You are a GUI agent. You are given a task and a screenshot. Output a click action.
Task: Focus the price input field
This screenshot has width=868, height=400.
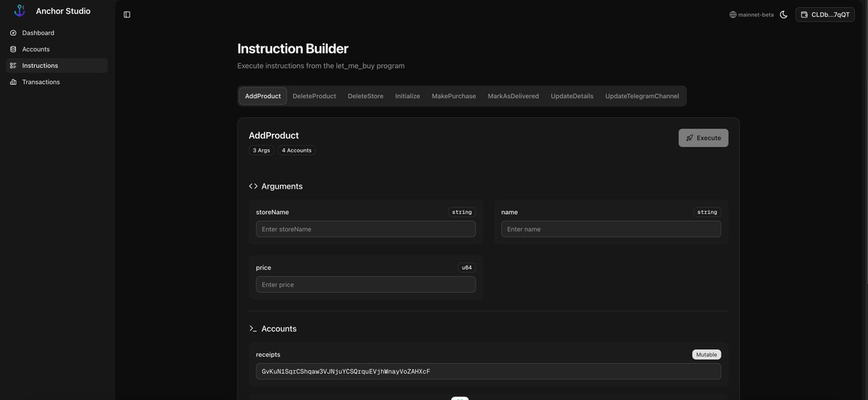tap(366, 285)
